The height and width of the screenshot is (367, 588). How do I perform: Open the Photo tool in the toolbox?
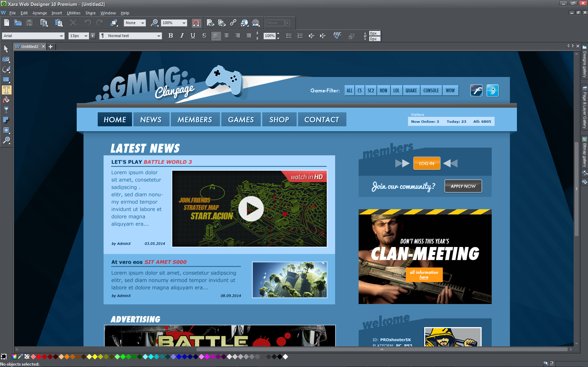click(6, 59)
